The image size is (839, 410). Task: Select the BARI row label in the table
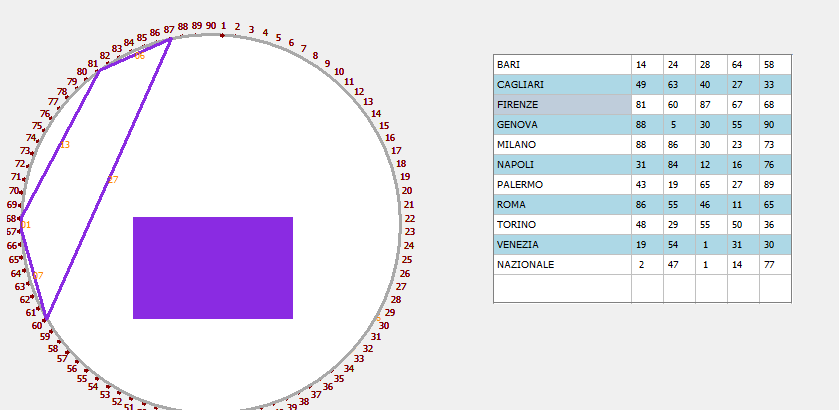click(x=562, y=65)
